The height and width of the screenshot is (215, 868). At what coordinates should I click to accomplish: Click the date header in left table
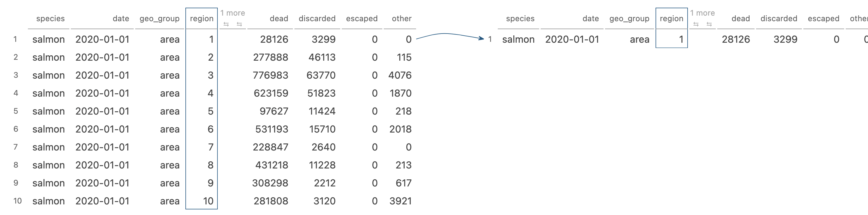[121, 19]
